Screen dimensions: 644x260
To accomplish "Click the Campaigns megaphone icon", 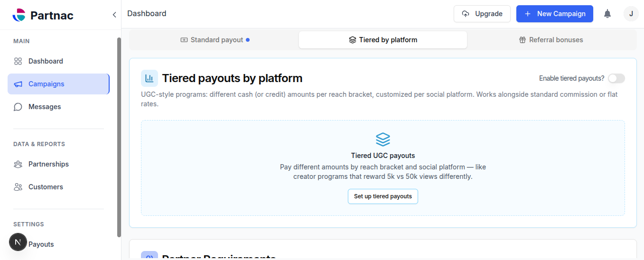I will point(18,84).
